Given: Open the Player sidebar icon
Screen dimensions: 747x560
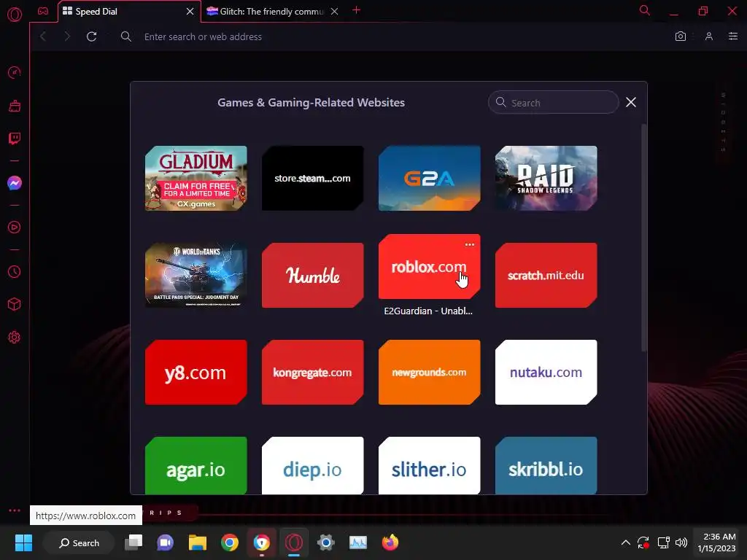Looking at the screenshot, I should pos(15,227).
